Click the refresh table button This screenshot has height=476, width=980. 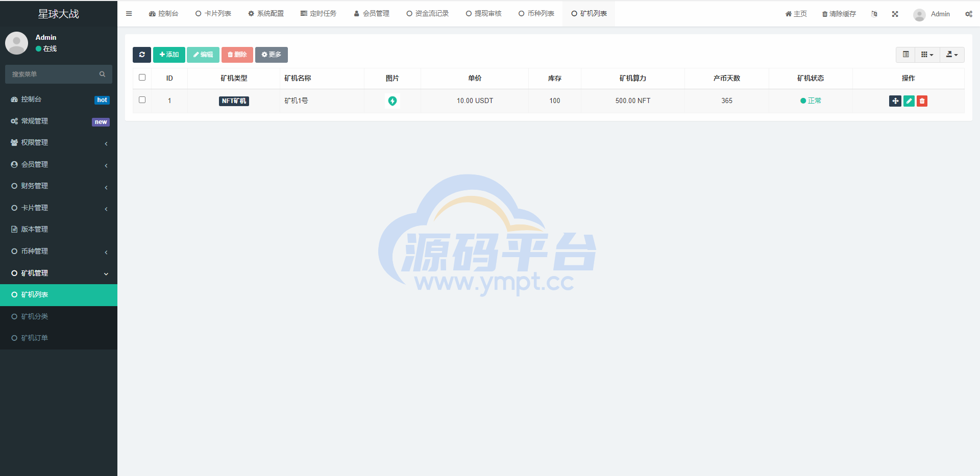coord(142,55)
